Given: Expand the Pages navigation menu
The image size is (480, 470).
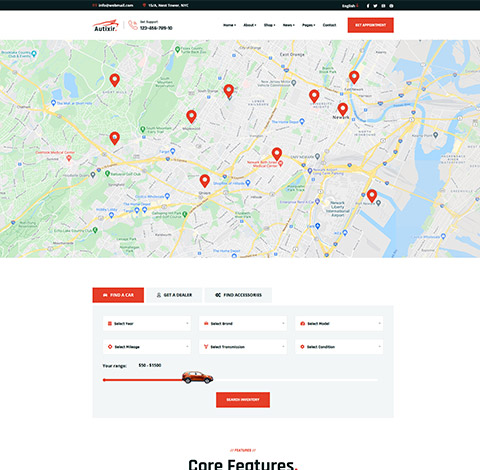Looking at the screenshot, I should tap(309, 25).
